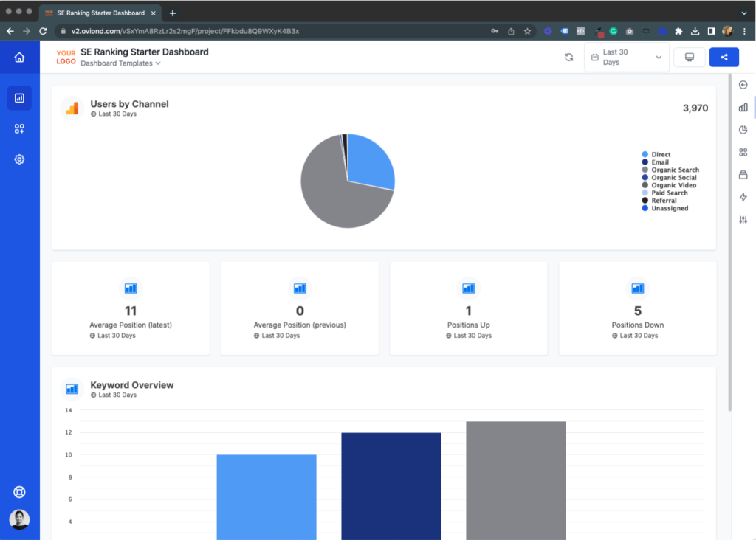Image resolution: width=756 pixels, height=540 pixels.
Task: Toggle the Organic Social legend entry
Action: click(669, 178)
